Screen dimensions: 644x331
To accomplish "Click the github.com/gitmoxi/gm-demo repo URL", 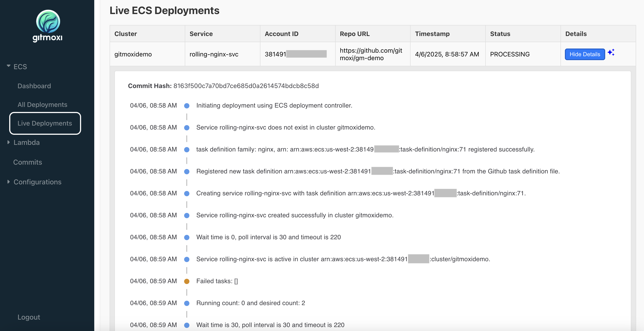I will coord(371,54).
